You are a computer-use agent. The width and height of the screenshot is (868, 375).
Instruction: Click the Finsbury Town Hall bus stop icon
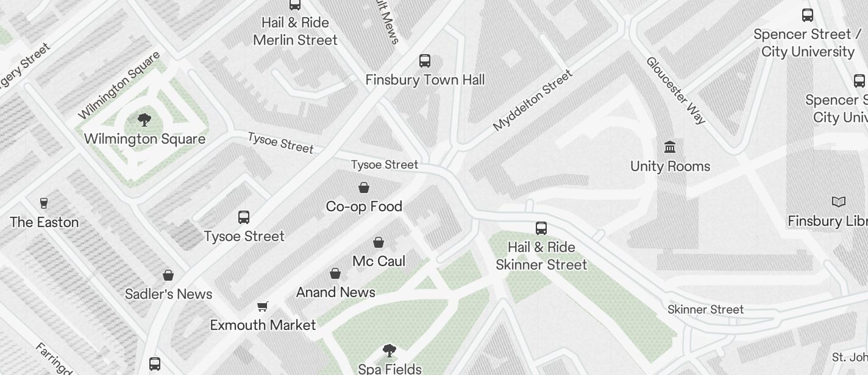[x=425, y=61]
